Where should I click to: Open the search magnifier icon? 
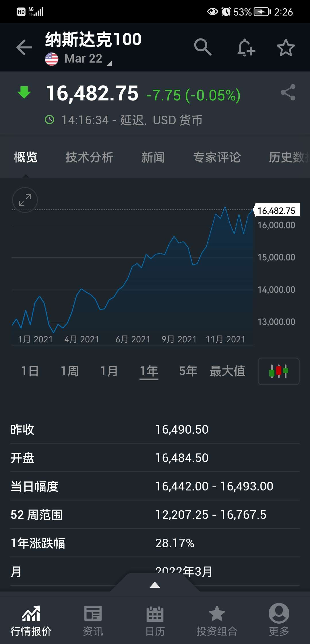(203, 47)
